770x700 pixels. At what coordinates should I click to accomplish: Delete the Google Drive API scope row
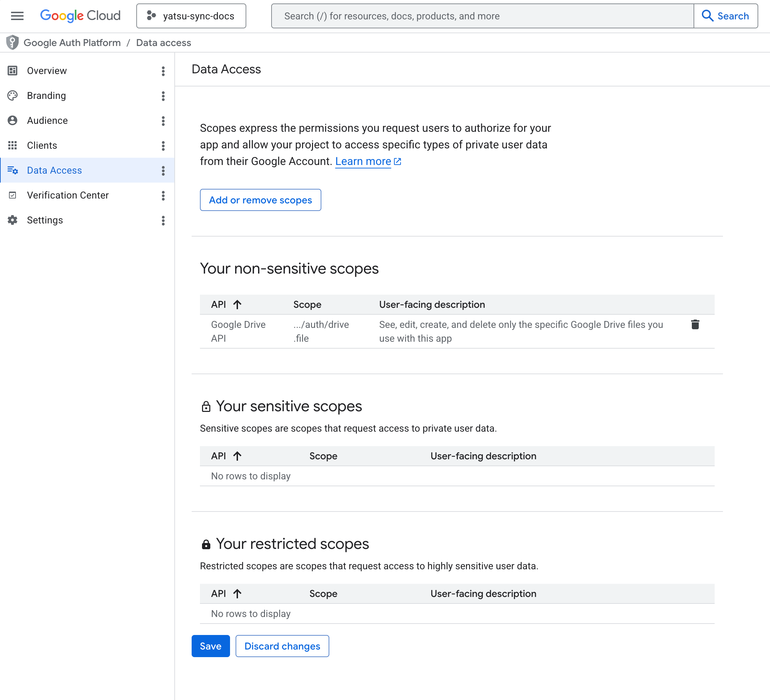click(695, 325)
